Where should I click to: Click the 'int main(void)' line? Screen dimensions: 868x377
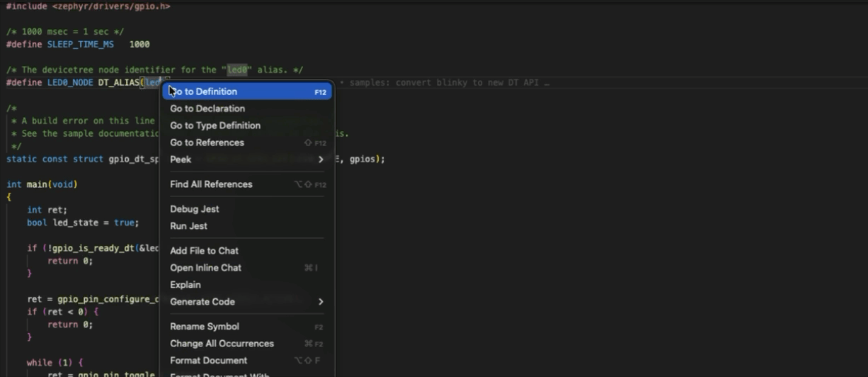click(42, 184)
